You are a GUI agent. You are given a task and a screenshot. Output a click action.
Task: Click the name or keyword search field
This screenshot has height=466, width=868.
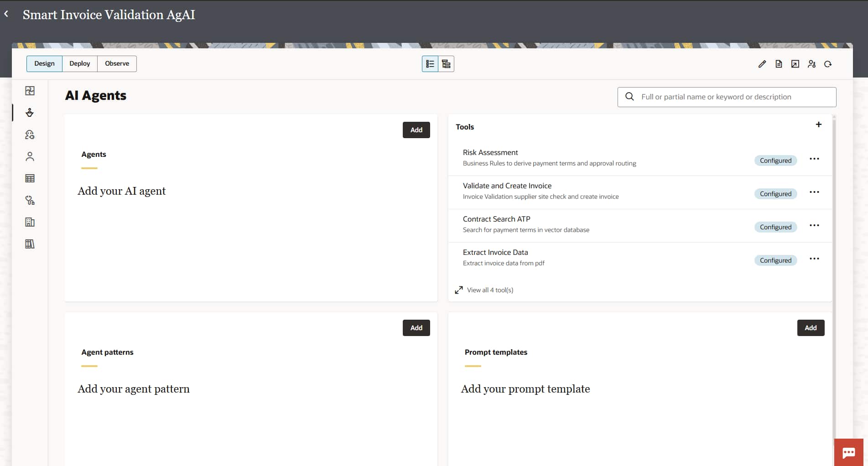pos(727,97)
